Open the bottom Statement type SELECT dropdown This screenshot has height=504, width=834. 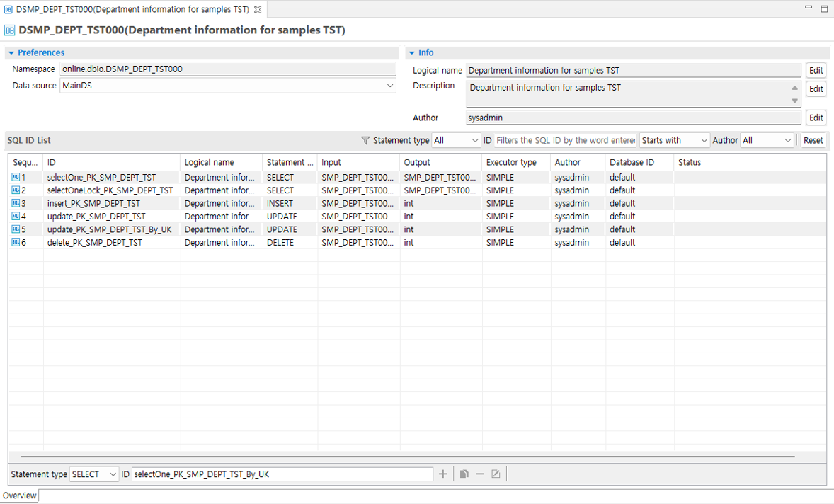tap(93, 474)
